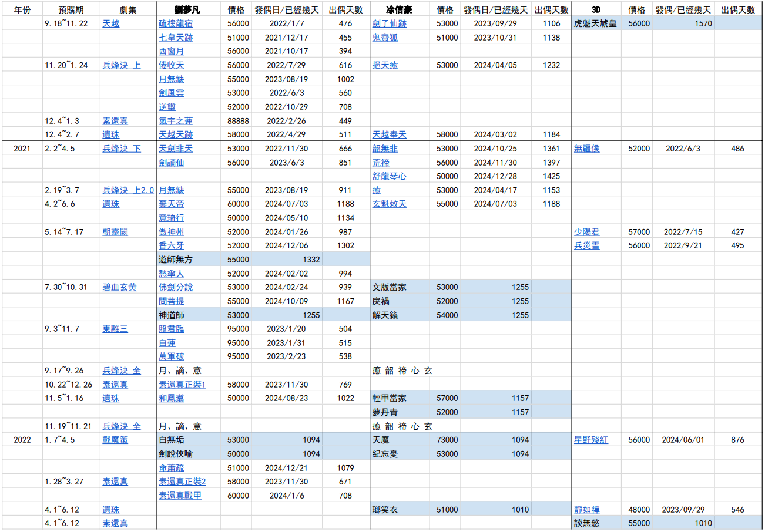The image size is (765, 532).
Task: Open the 東離三 series link
Action: pyautogui.click(x=115, y=329)
